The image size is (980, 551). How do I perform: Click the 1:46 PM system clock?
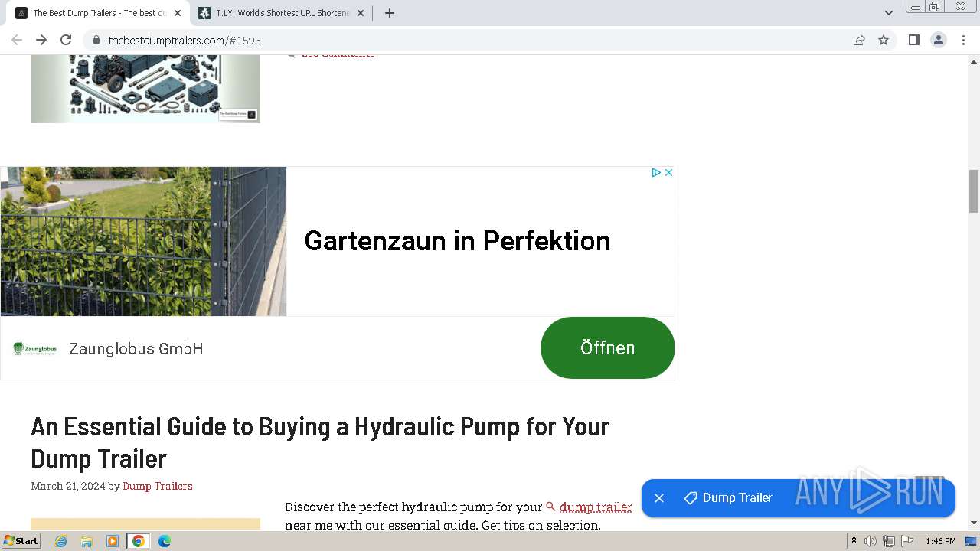point(941,541)
